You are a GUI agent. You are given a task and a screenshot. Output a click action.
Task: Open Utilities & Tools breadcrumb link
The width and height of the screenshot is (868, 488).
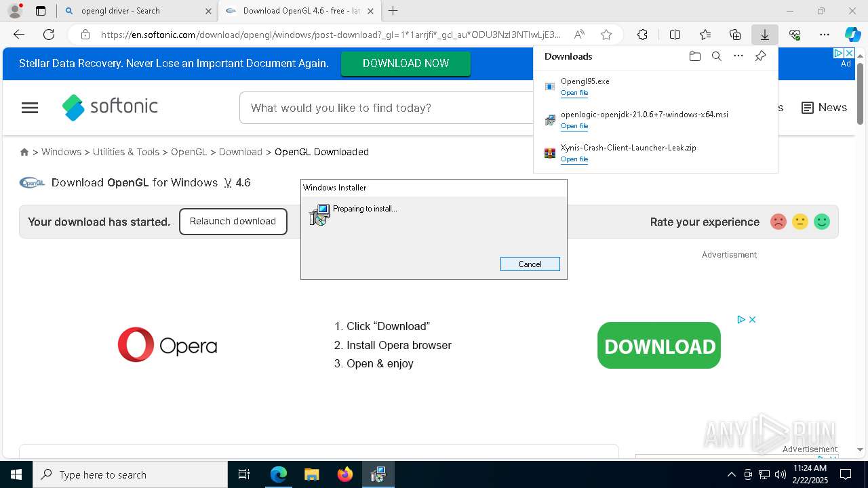126,152
